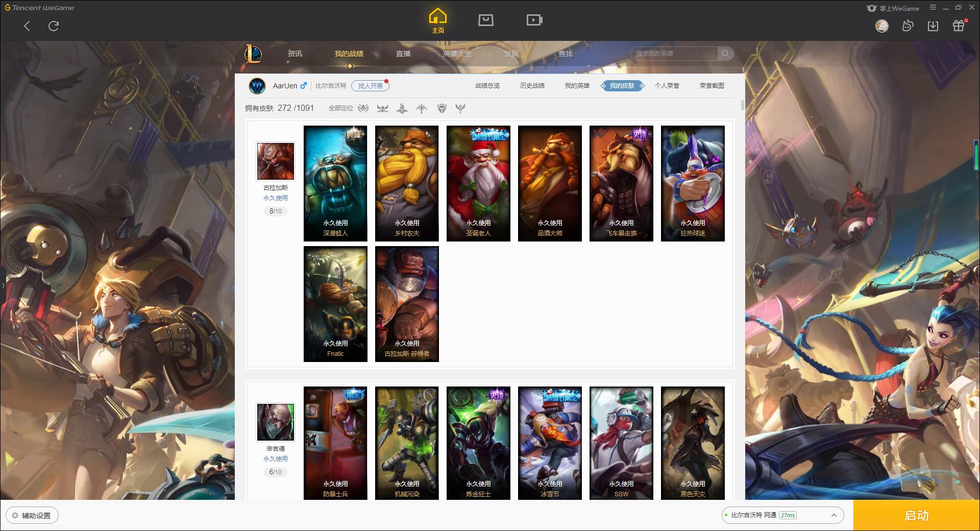Open the 黑色天灾 skin card
The image size is (980, 531).
(x=693, y=443)
